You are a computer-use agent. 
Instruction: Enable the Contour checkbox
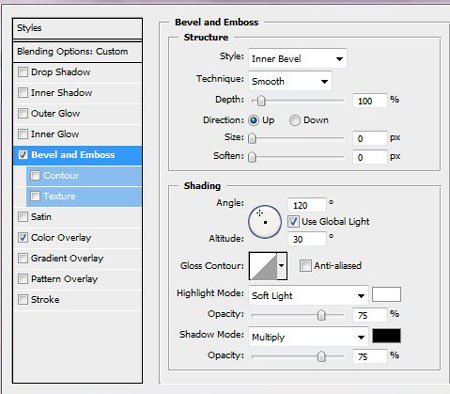tap(35, 175)
